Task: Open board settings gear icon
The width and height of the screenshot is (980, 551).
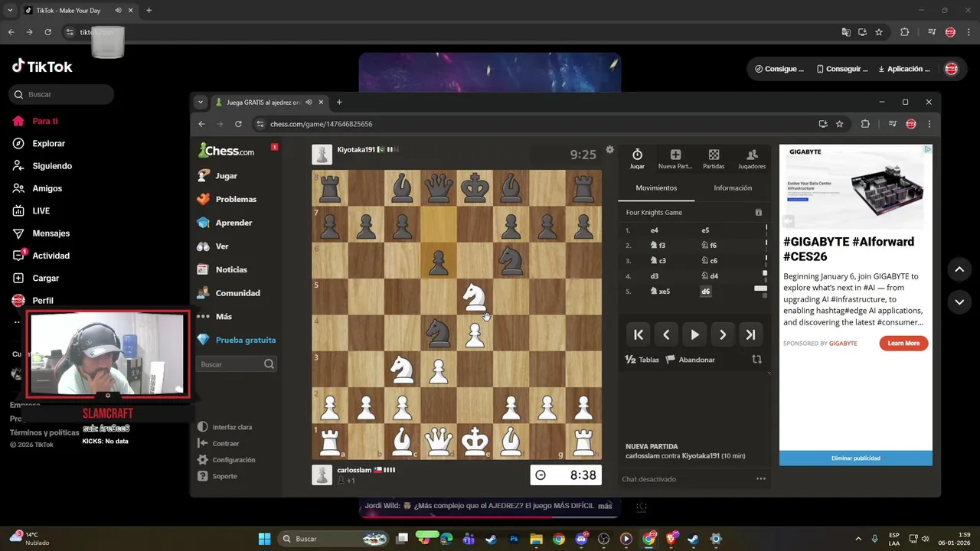Action: click(x=609, y=150)
